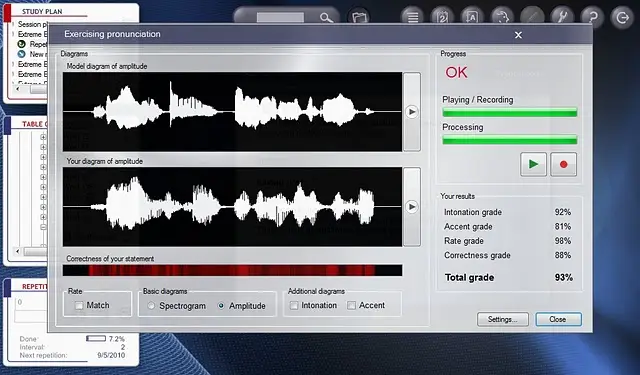Image resolution: width=640 pixels, height=375 pixels.
Task: Start recording with the red record button
Action: [563, 164]
